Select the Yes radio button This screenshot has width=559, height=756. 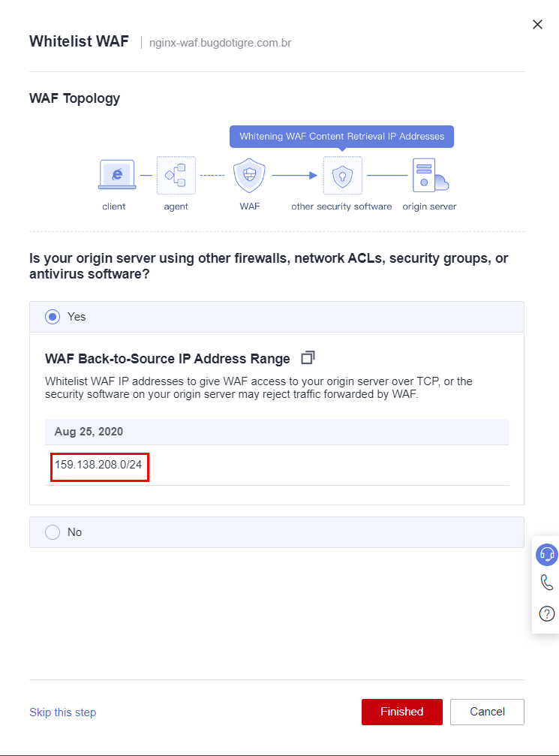[53, 317]
